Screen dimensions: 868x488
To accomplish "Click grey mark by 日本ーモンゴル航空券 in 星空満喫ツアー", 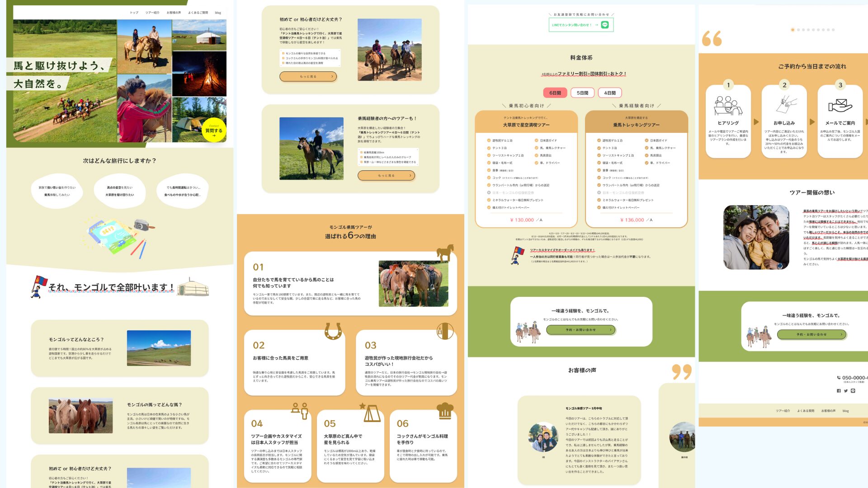I will tap(489, 192).
